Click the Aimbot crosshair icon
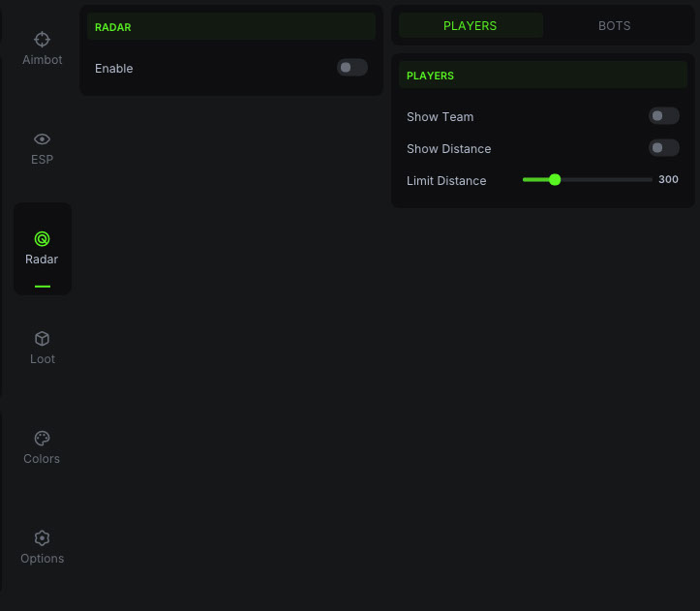The width and height of the screenshot is (700, 611). click(x=42, y=40)
